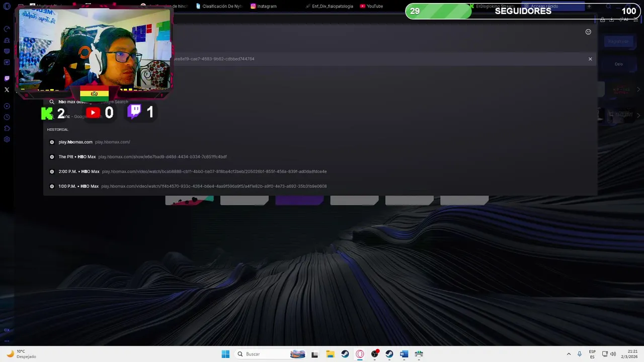Screen dimensions: 644x362
Task: Switch to Clasificación De Nyha tab
Action: [219, 6]
